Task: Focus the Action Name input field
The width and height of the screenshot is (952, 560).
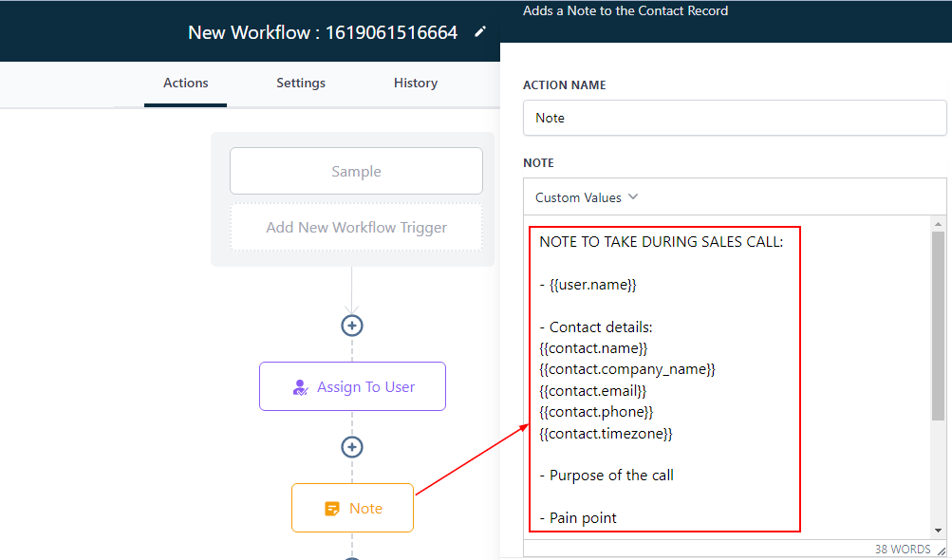Action: pyautogui.click(x=734, y=119)
